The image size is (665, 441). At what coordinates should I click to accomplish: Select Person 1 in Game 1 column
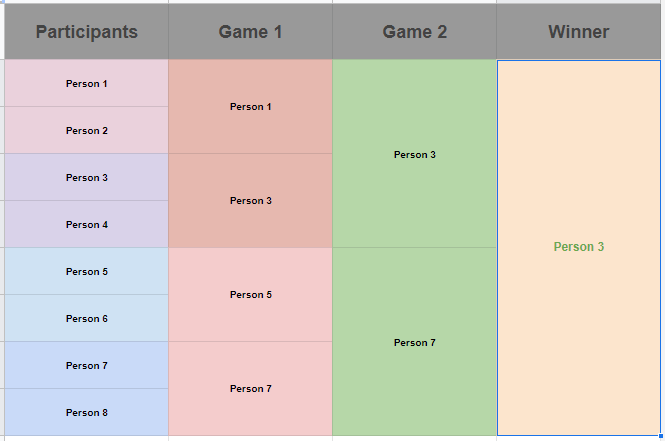[250, 106]
